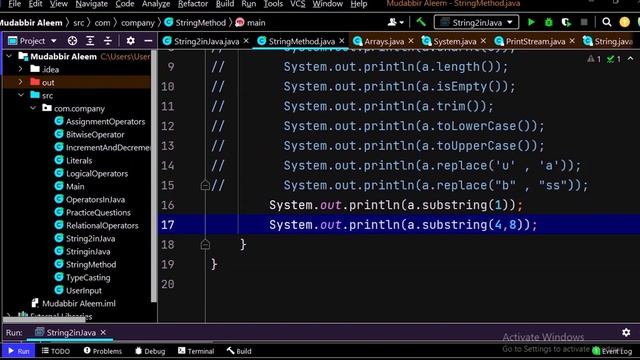Run with coverage icon in toolbar
Screen dimensions: 640x360
tap(566, 22)
